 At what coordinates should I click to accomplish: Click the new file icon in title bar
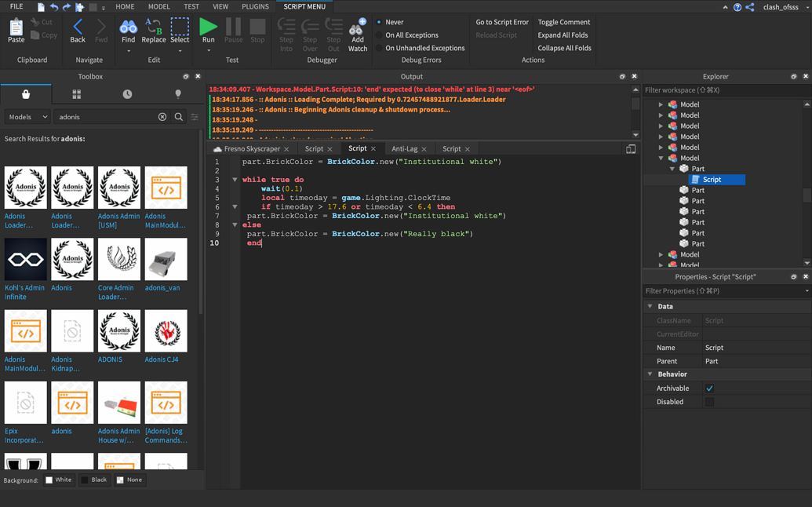pyautogui.click(x=41, y=7)
